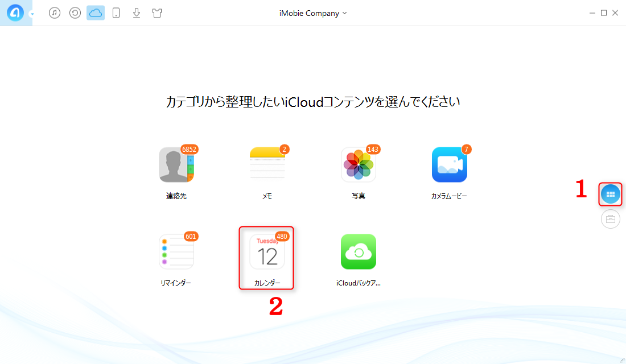Open the 連絡先 contacts icon

pyautogui.click(x=176, y=164)
